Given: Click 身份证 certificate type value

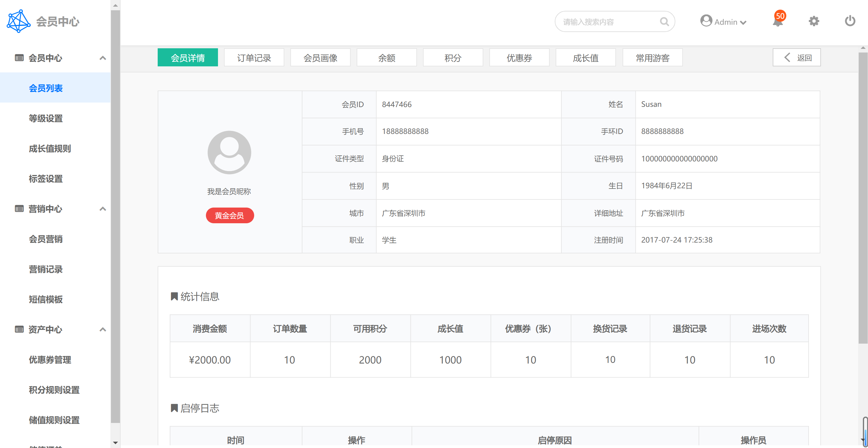Looking at the screenshot, I should coord(393,158).
